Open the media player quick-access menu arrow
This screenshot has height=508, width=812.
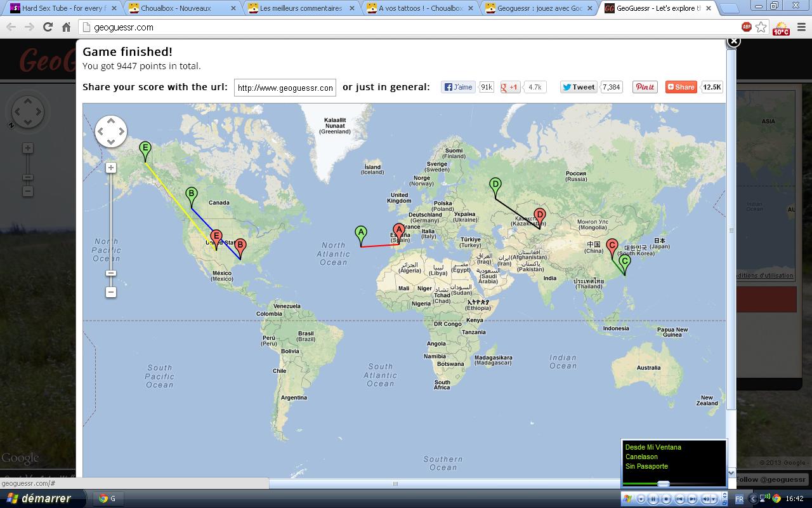point(640,499)
